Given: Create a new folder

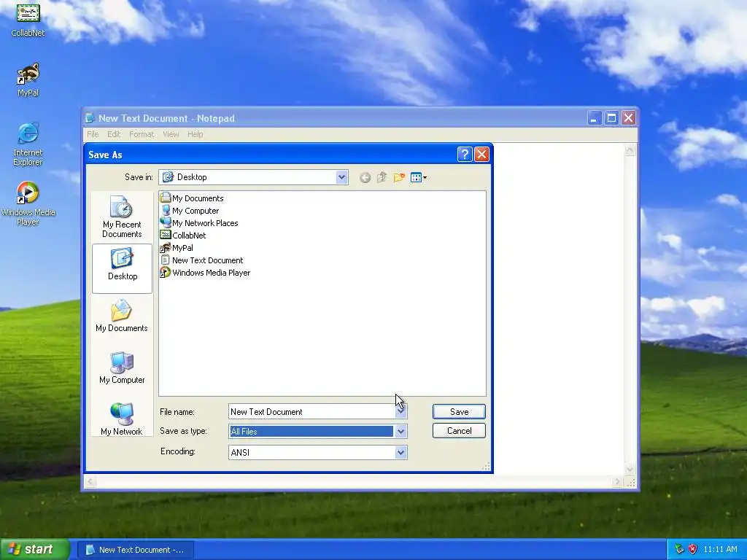Looking at the screenshot, I should (x=399, y=178).
